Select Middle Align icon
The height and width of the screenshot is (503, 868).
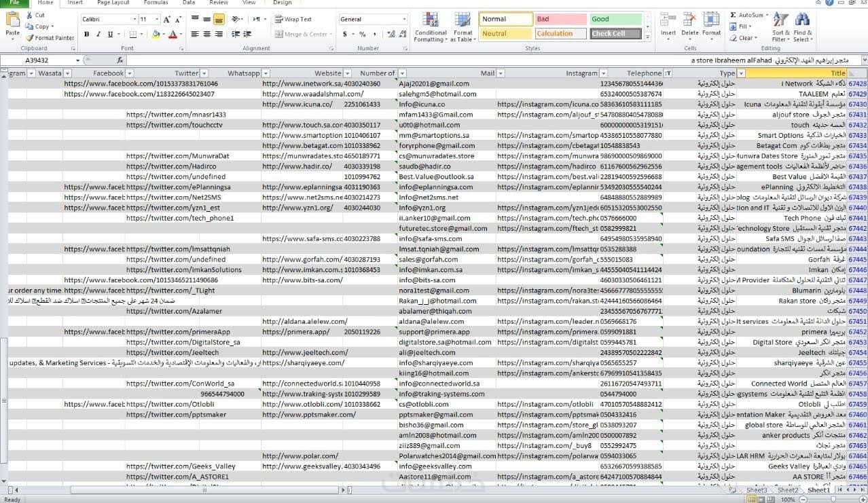[207, 20]
